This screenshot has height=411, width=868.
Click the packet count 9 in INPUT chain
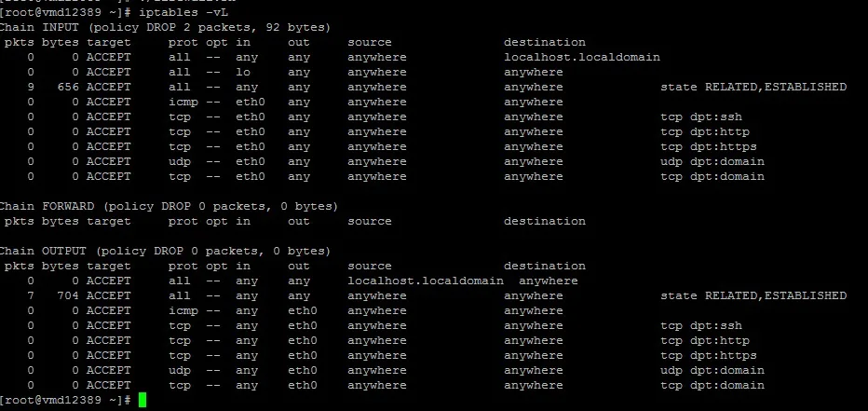point(31,87)
